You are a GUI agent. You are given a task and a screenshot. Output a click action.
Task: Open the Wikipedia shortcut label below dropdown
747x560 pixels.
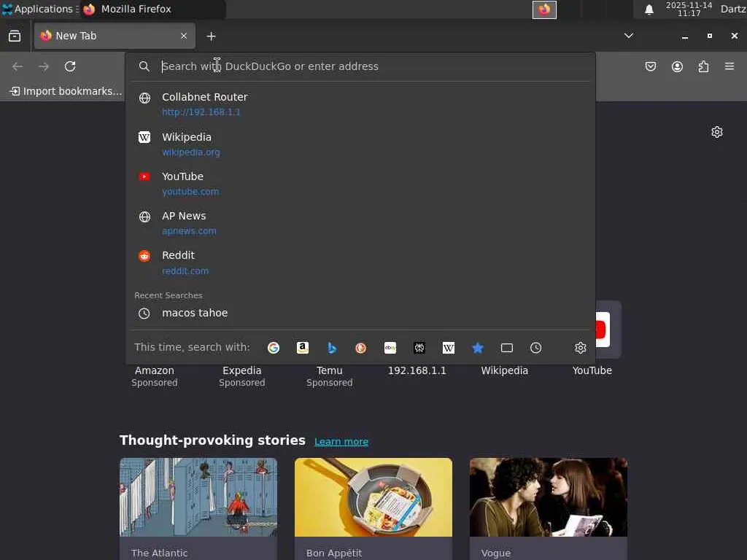pos(505,370)
